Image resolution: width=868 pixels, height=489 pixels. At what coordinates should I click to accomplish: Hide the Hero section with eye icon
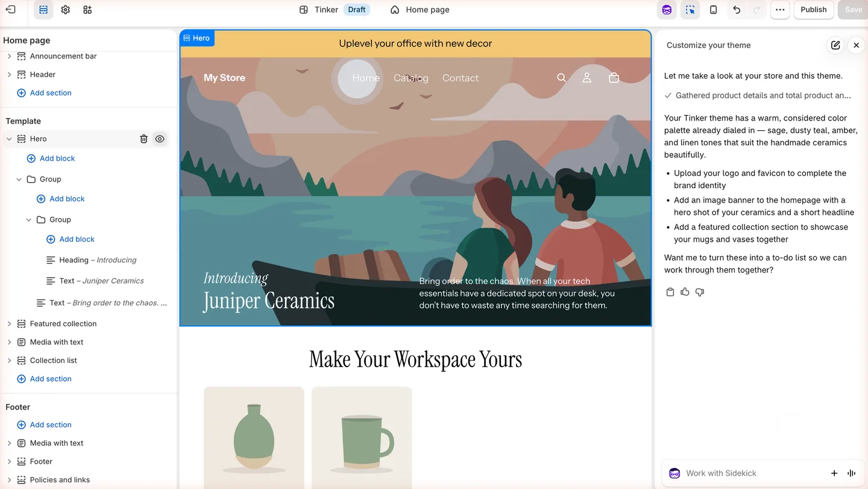pyautogui.click(x=160, y=139)
